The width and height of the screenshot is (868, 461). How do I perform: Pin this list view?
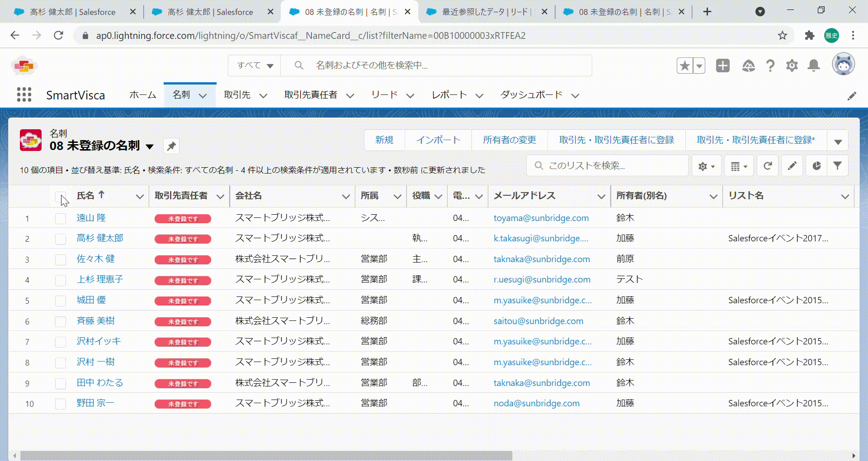pos(171,146)
